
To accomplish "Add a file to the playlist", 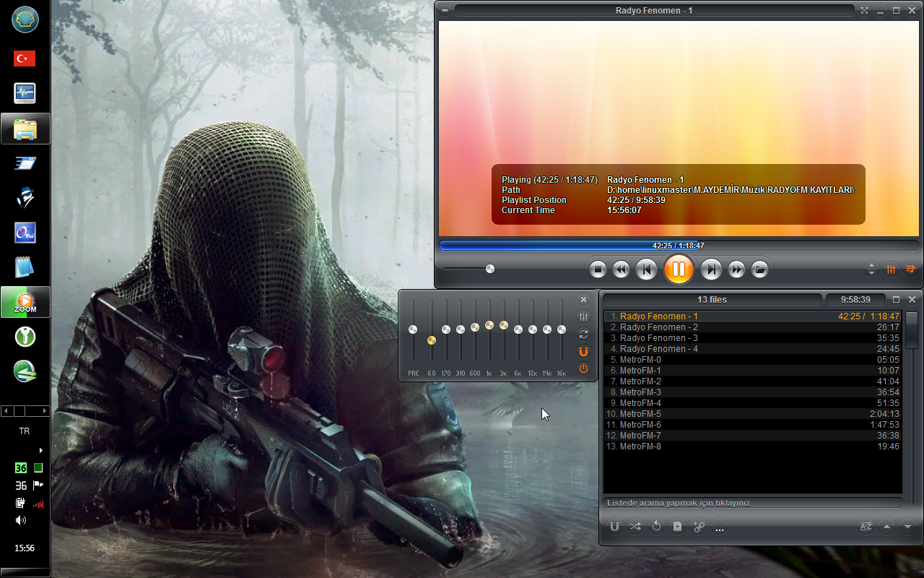I will [x=677, y=527].
